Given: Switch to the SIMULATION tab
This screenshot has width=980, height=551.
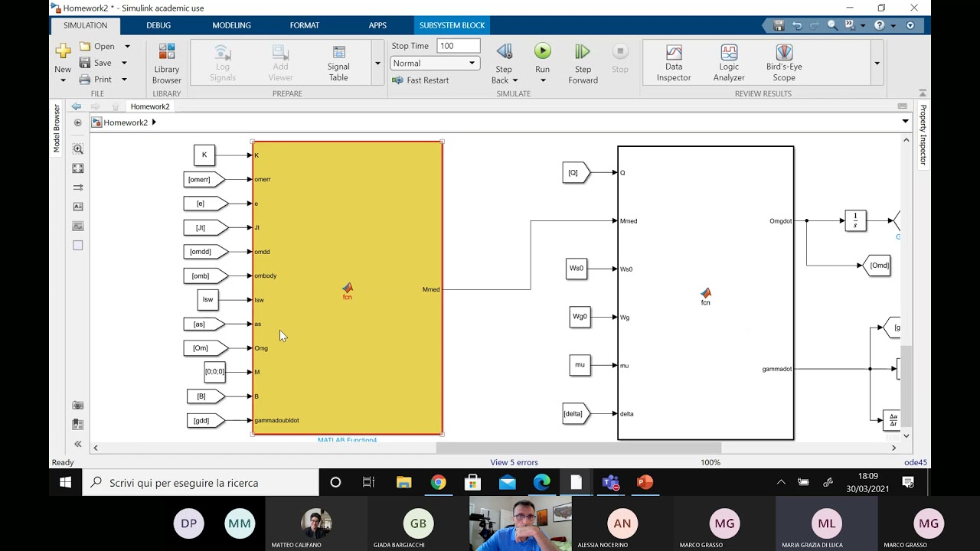Looking at the screenshot, I should click(85, 25).
